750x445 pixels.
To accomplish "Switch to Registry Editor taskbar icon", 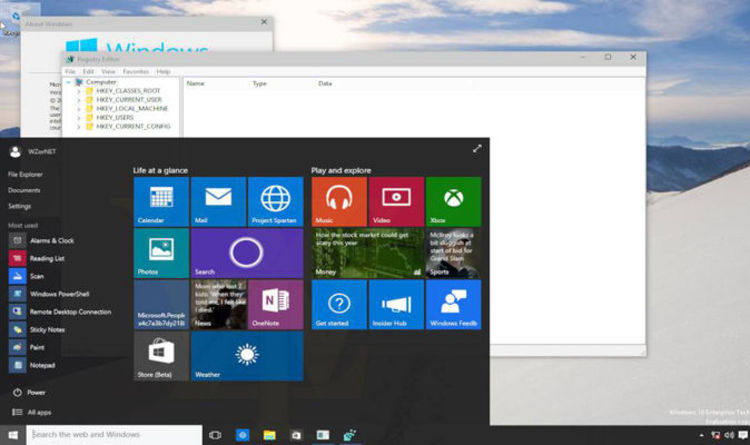I will click(x=350, y=435).
